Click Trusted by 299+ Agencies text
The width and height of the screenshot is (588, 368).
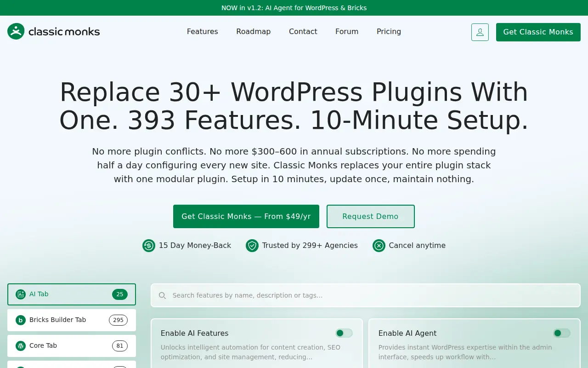(x=310, y=246)
